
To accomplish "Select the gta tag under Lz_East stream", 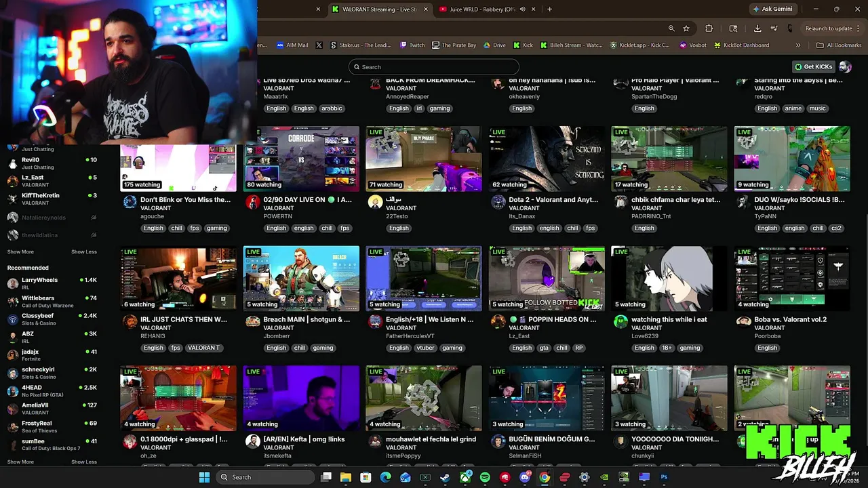I will click(543, 348).
